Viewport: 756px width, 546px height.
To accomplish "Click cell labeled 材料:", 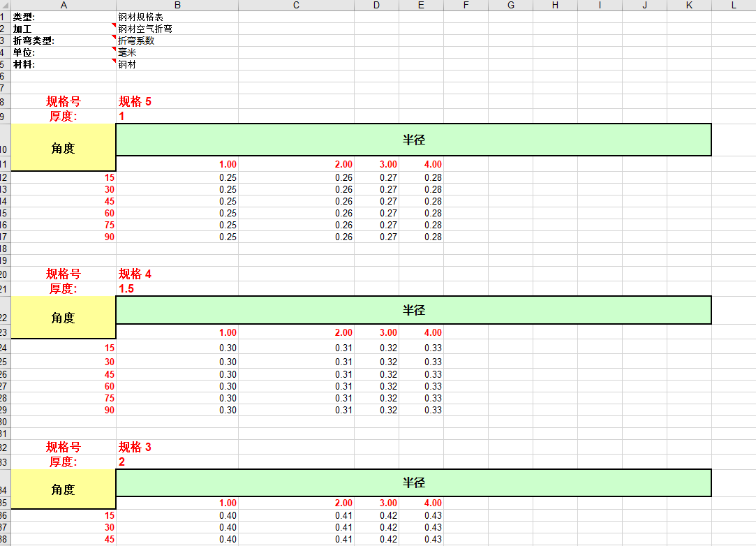I will coord(64,65).
